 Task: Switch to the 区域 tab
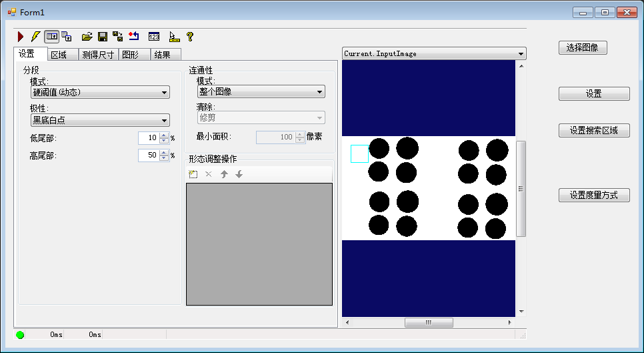59,55
